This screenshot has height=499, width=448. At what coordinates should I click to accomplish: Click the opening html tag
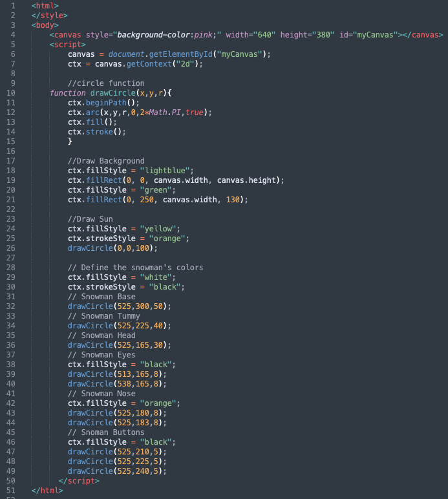point(45,6)
